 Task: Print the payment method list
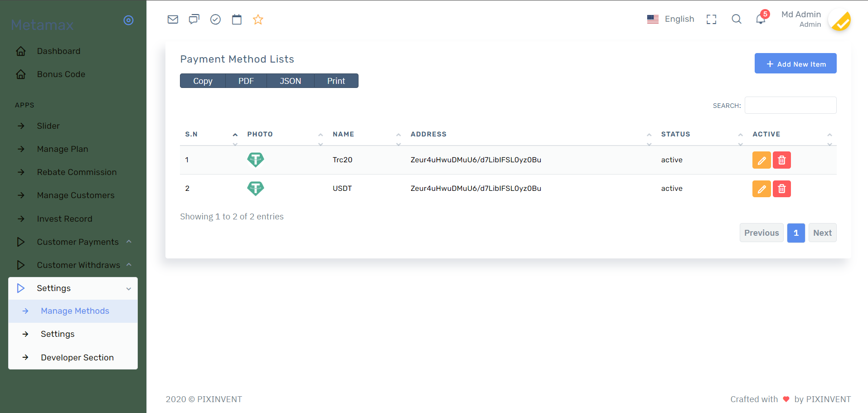tap(336, 81)
